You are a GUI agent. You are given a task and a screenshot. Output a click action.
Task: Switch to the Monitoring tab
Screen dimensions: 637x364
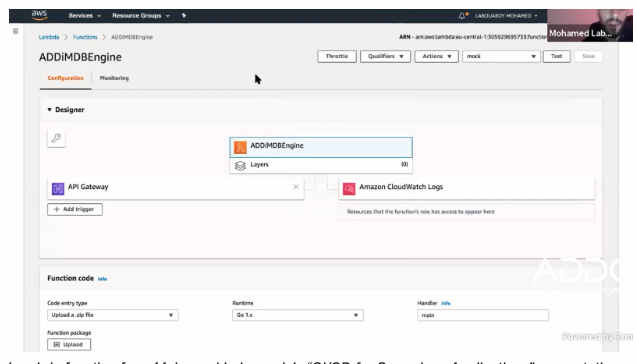click(x=114, y=78)
